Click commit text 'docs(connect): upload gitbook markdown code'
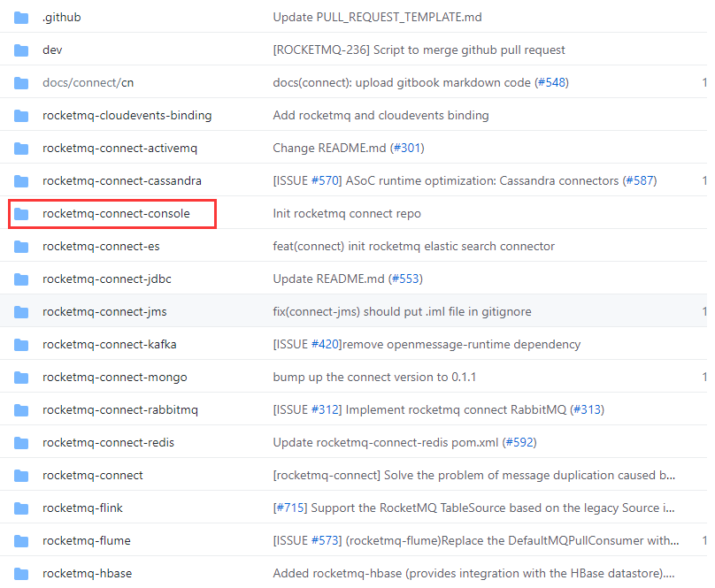 [402, 82]
